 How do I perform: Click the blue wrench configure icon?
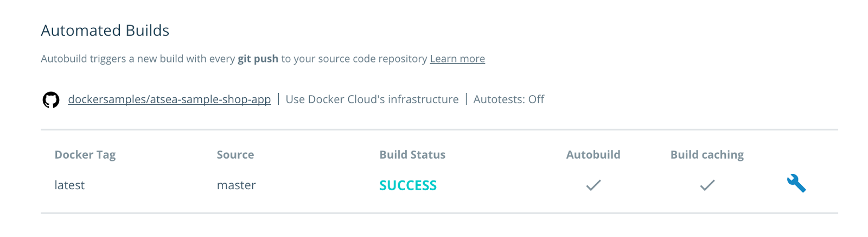796,184
